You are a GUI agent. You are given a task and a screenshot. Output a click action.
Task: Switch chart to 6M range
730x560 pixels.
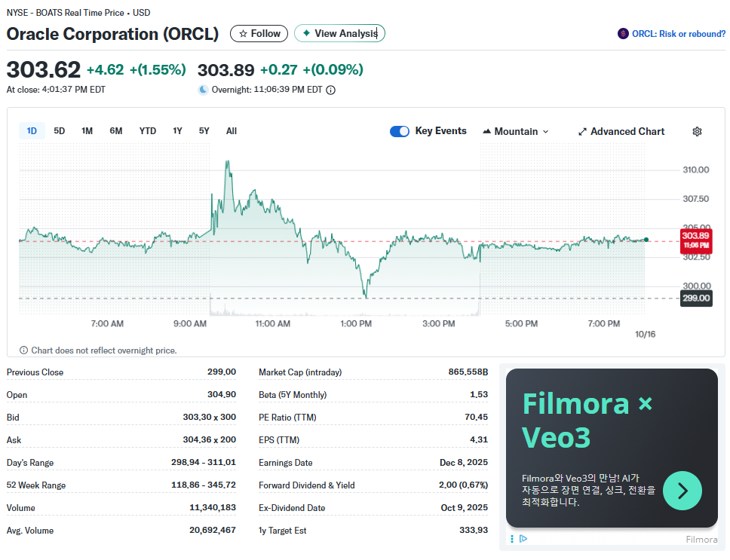[x=116, y=131]
